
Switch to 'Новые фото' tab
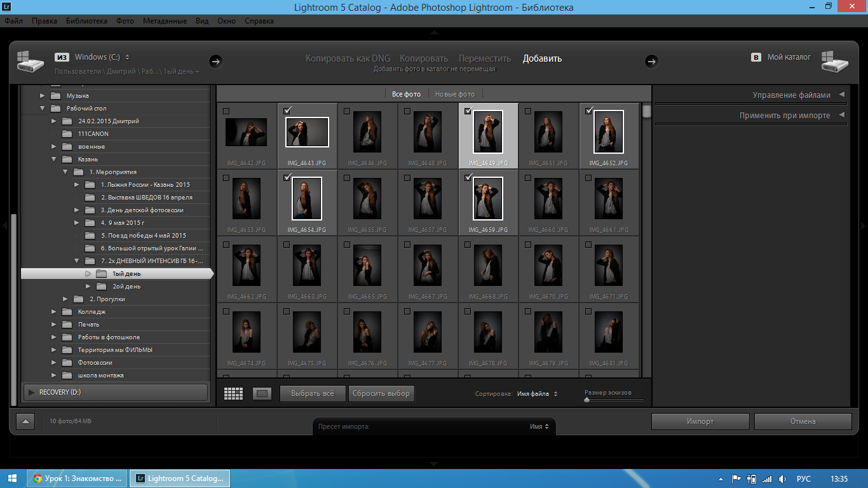pos(454,94)
